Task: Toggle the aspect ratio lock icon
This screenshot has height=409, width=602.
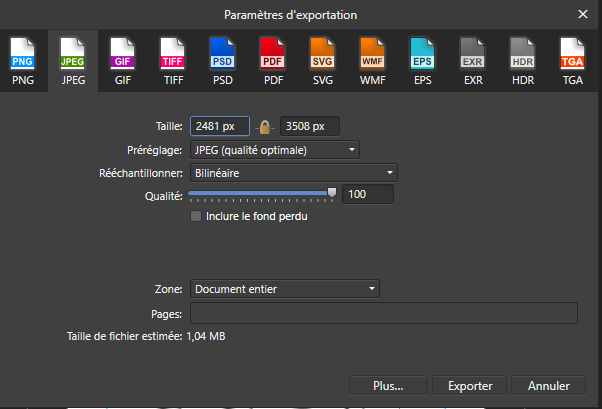Action: (x=265, y=127)
